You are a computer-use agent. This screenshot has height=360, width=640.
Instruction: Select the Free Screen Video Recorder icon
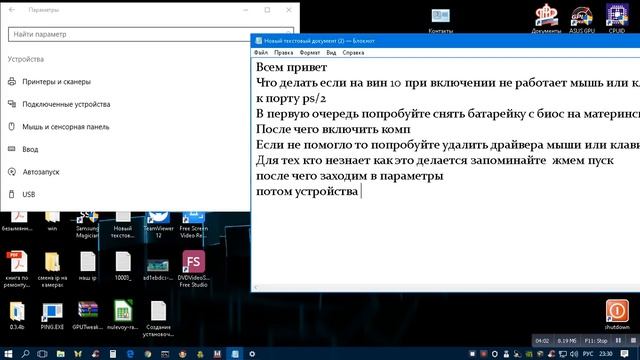click(x=194, y=224)
